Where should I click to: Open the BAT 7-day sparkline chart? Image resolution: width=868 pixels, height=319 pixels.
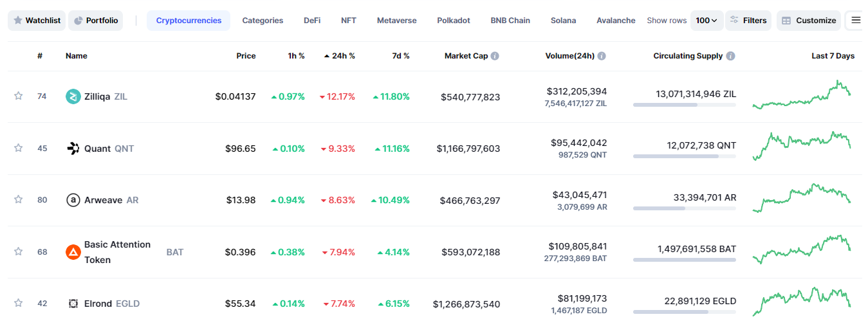[802, 250]
